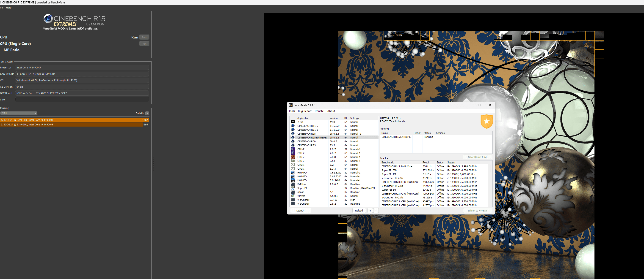Click the CPU-Z 2.0.7 64-bit icon
Image resolution: width=644 pixels, height=279 pixels.
tap(293, 153)
